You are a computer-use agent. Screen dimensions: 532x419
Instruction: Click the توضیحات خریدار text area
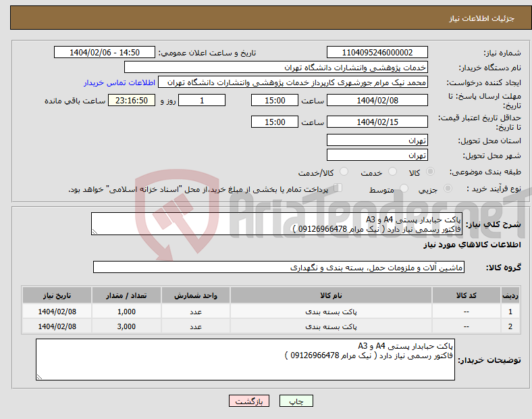tap(245, 360)
